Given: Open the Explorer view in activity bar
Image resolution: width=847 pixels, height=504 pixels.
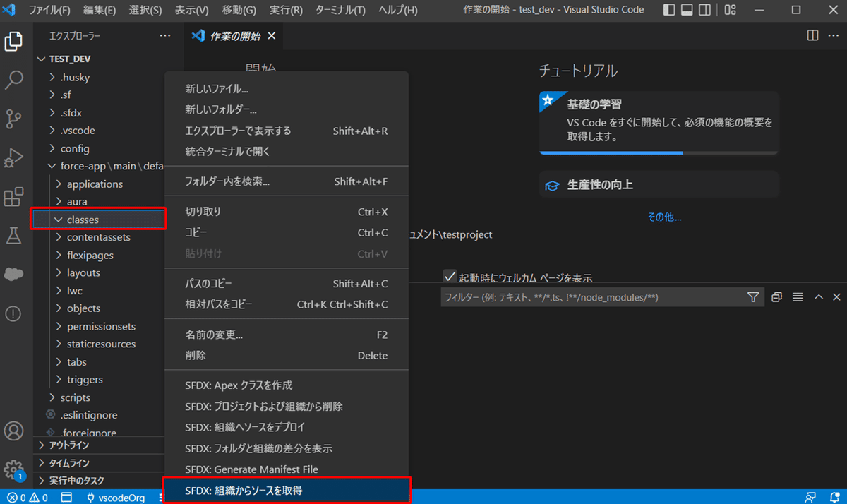Looking at the screenshot, I should [13, 42].
